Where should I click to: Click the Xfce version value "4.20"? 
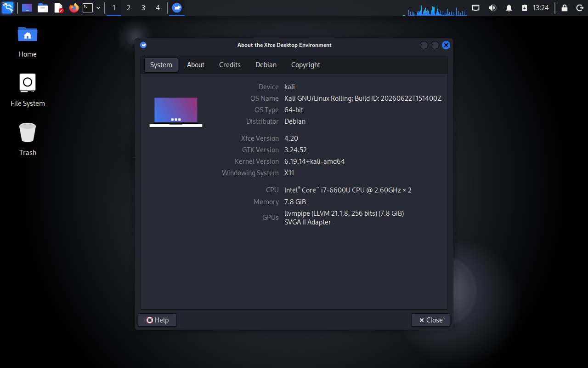point(291,138)
